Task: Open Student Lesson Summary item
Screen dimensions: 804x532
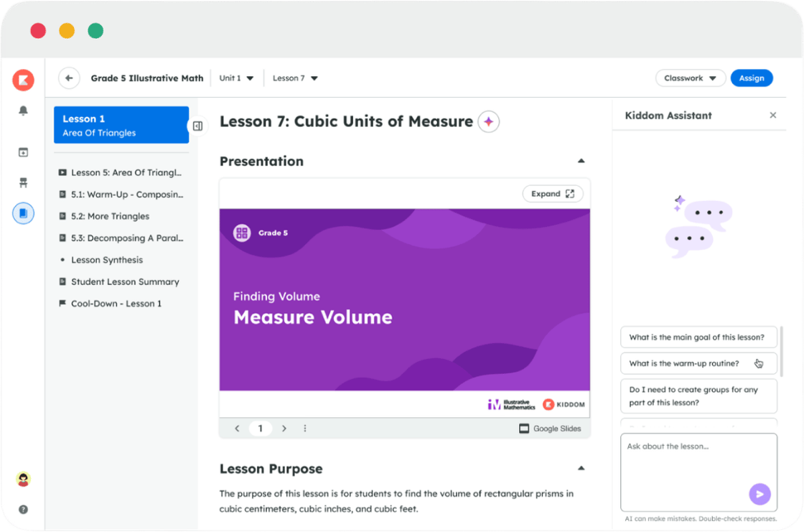Action: [119, 281]
